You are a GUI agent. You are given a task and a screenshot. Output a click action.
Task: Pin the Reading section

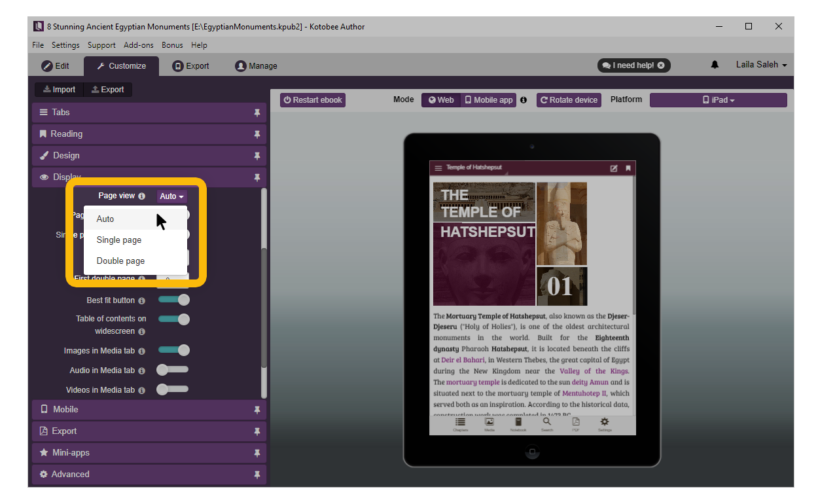tap(257, 134)
